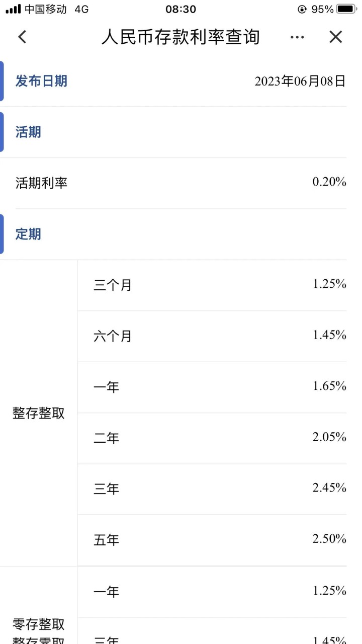Tap the signal strength bars icon
Viewport: 362px width, 644px height.
click(14, 9)
